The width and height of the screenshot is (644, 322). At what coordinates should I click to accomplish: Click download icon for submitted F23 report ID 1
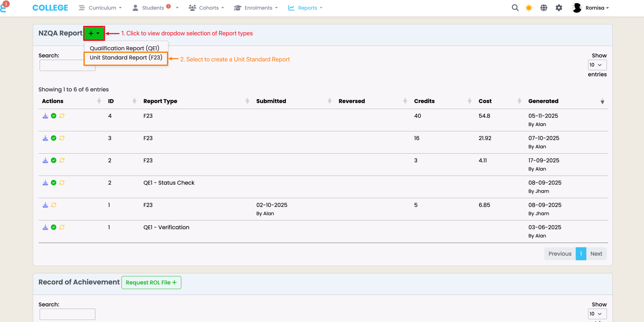point(45,205)
